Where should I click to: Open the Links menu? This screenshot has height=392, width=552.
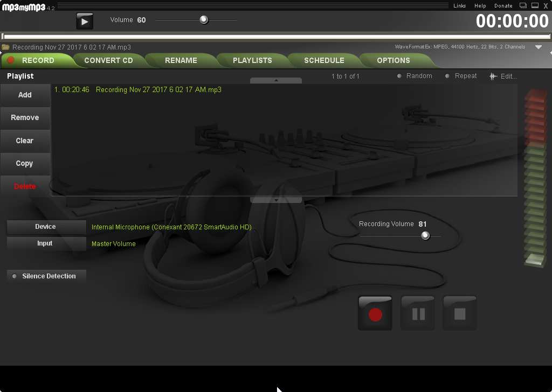pyautogui.click(x=459, y=5)
